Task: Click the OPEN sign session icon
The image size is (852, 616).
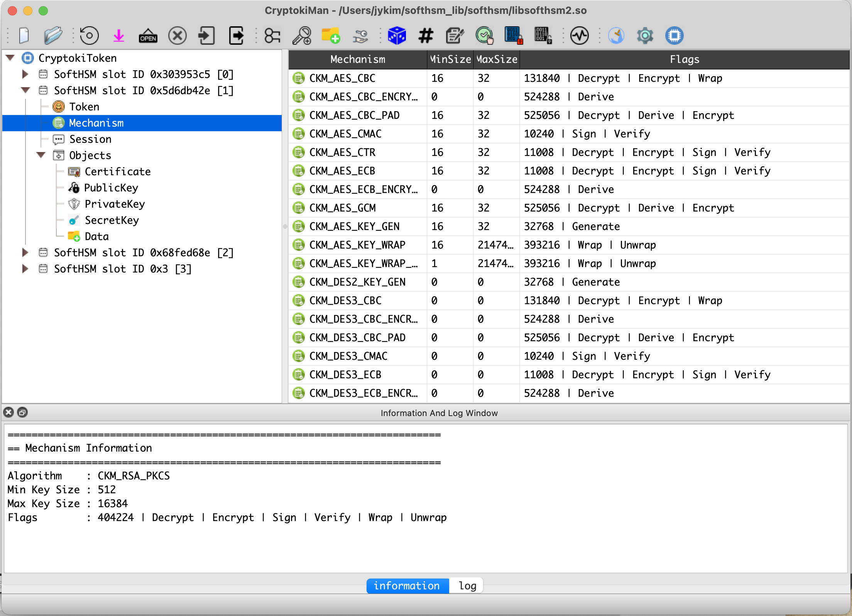Action: (148, 36)
